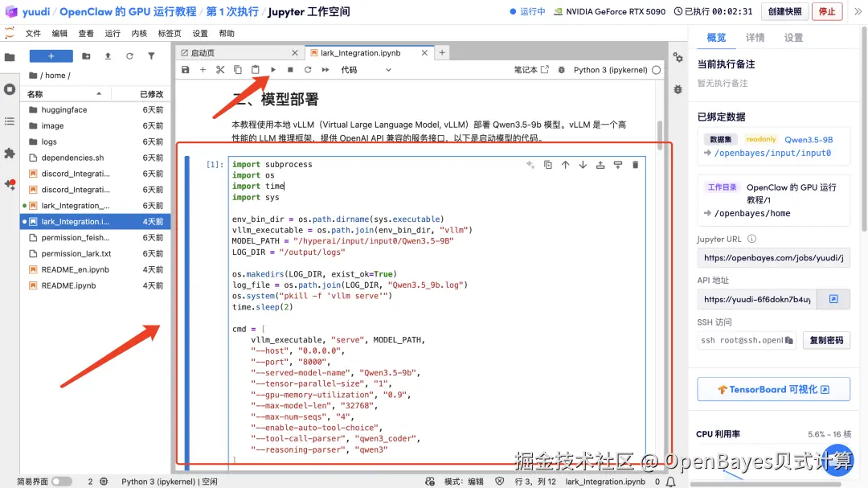The height and width of the screenshot is (488, 868).
Task: Delete the active cell via trash icon
Action: [635, 165]
